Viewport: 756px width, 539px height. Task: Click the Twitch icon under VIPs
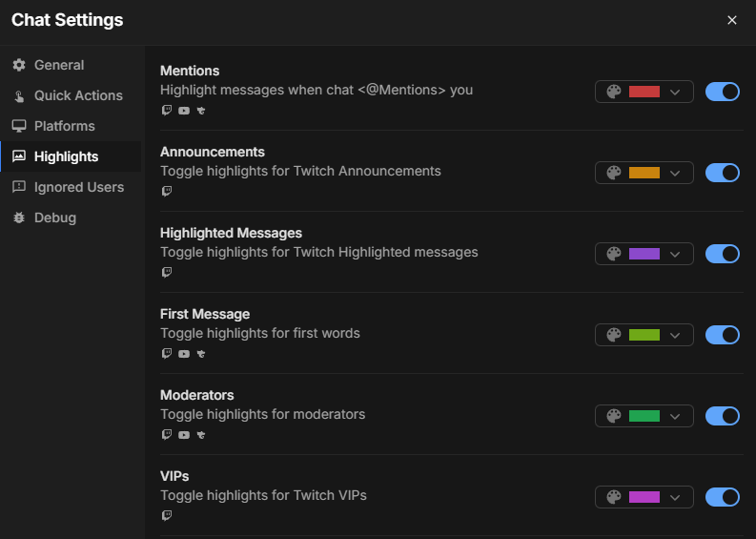(x=166, y=516)
